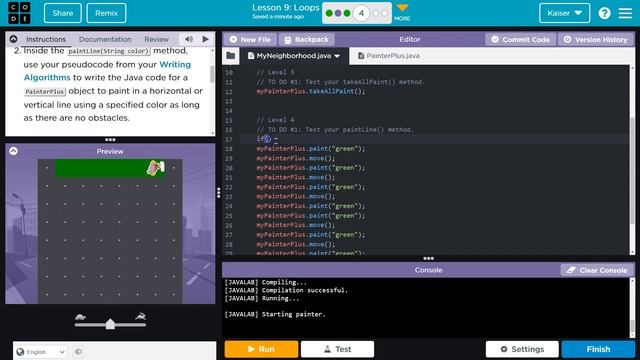The image size is (640, 360).
Task: Adjust the painter speed slider
Action: 110,324
